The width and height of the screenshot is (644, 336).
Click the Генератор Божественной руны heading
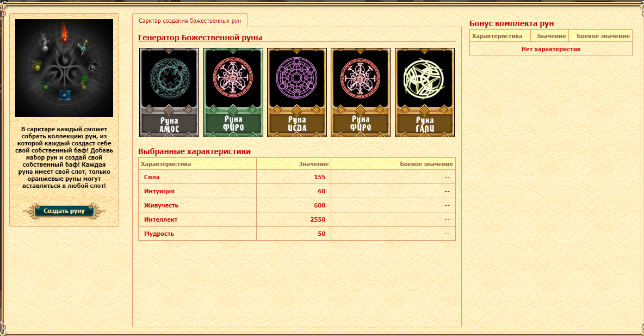point(200,38)
